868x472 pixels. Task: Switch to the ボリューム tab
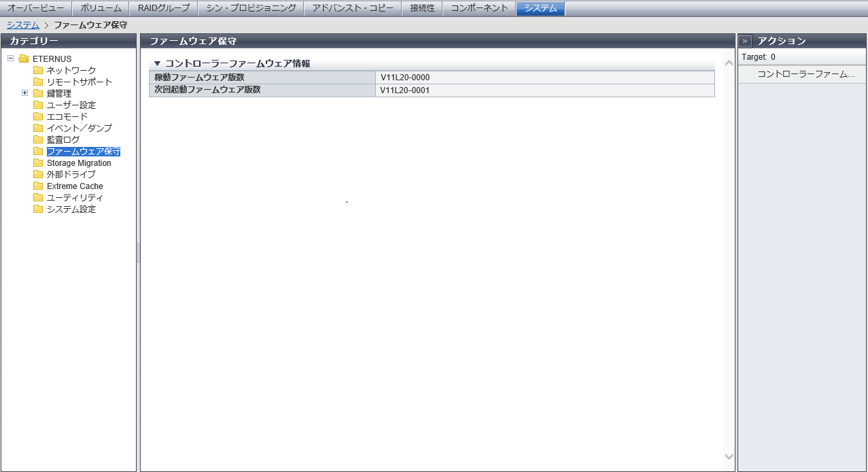[x=101, y=8]
